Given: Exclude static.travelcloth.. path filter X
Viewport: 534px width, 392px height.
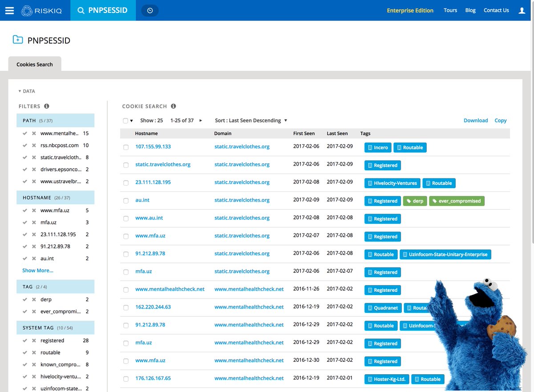Looking at the screenshot, I should click(x=34, y=157).
